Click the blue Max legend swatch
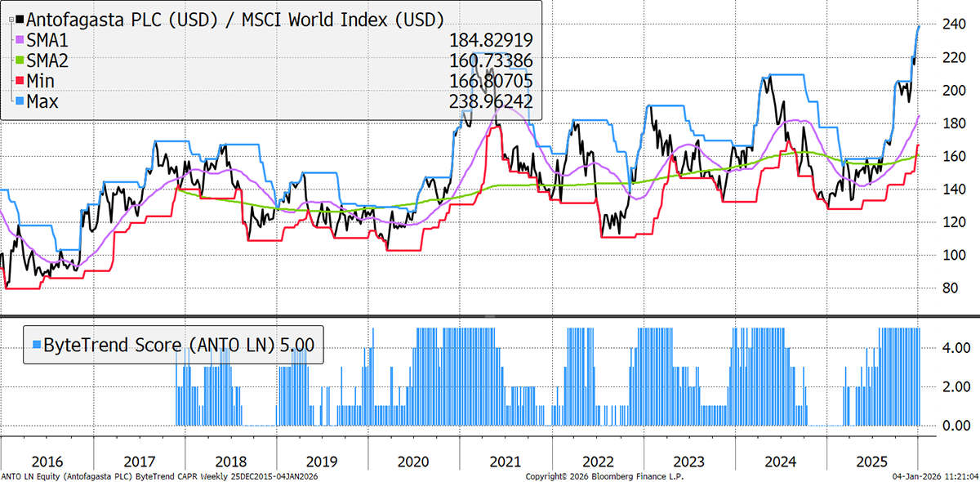 20,101
